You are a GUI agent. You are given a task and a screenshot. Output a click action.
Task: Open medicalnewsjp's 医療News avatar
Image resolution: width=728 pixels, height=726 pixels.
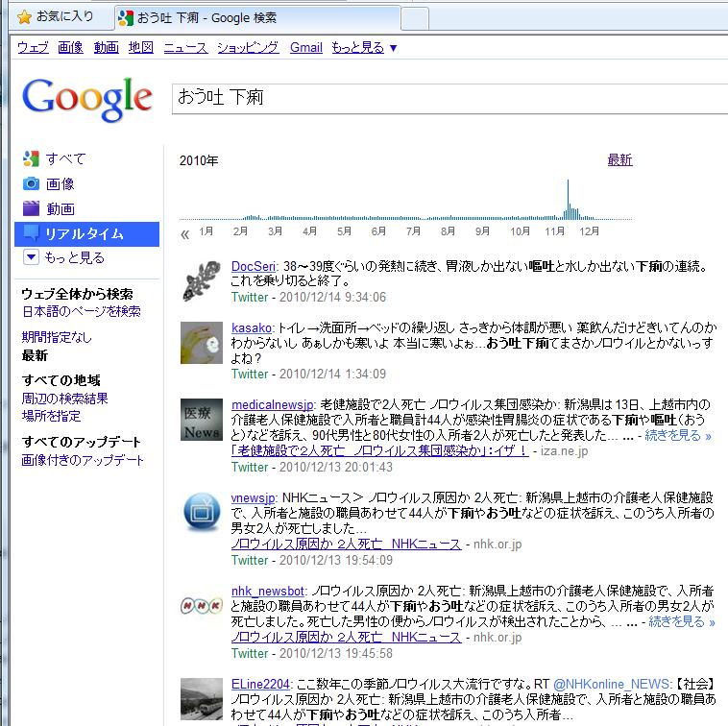point(202,419)
